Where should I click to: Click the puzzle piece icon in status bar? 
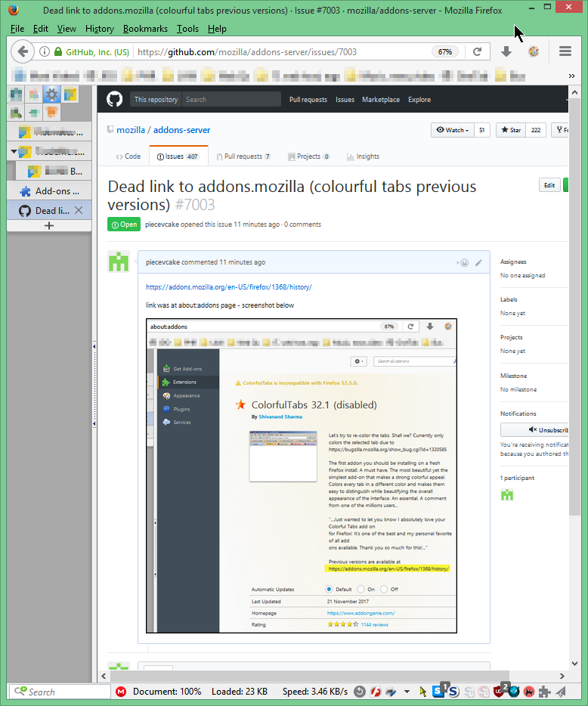545,692
